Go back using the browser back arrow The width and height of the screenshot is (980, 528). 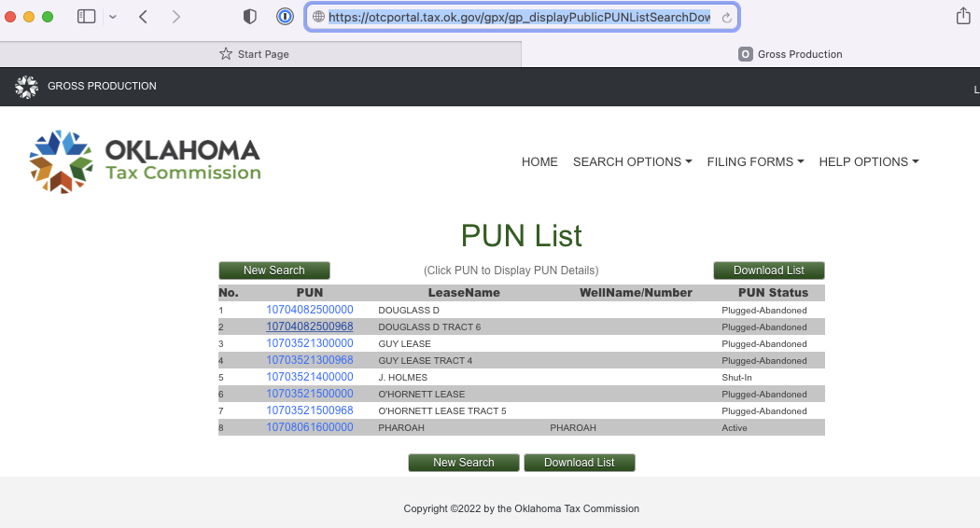(143, 17)
